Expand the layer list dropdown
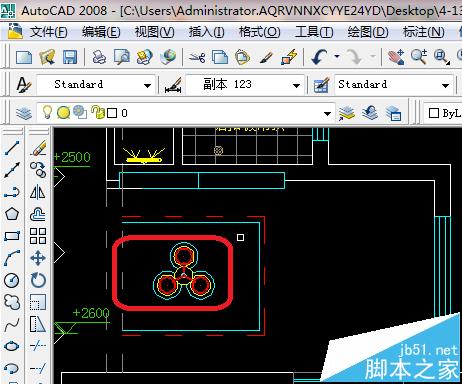 pyautogui.click(x=328, y=114)
